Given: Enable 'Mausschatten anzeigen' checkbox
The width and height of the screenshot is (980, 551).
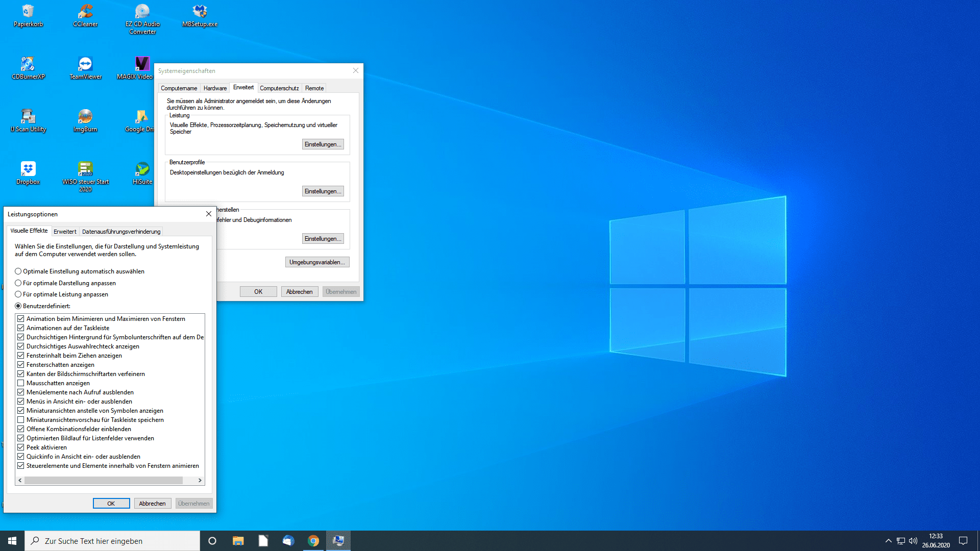Looking at the screenshot, I should tap(21, 383).
